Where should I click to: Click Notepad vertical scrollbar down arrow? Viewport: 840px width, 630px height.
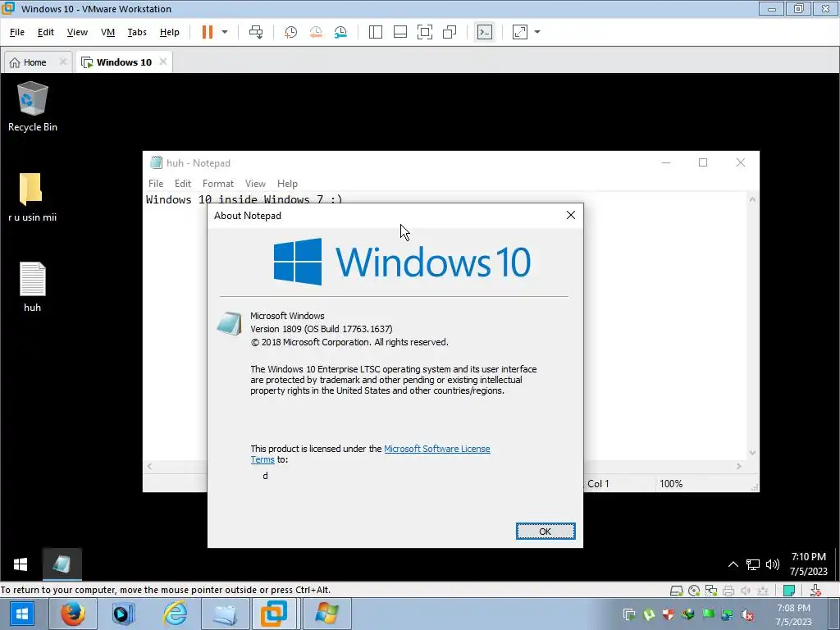pyautogui.click(x=752, y=453)
